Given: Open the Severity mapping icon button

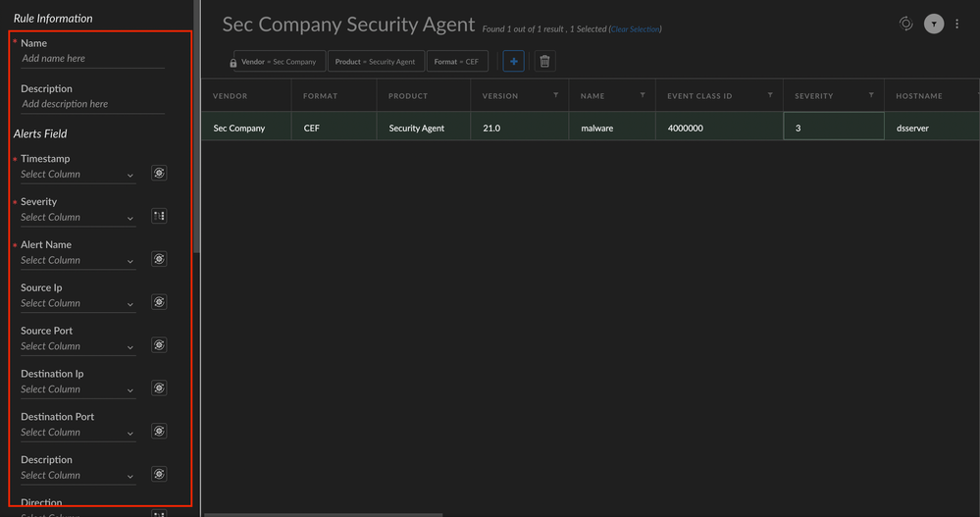Looking at the screenshot, I should pyautogui.click(x=159, y=216).
